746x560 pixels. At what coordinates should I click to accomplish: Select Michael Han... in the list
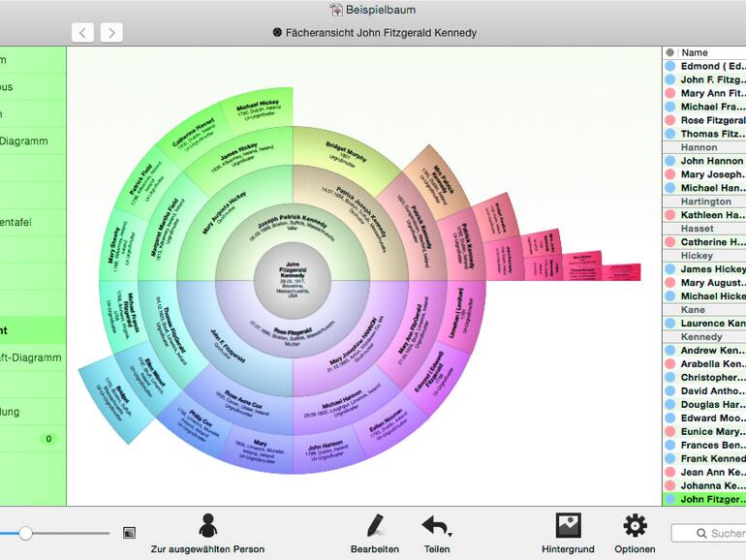pos(704,188)
